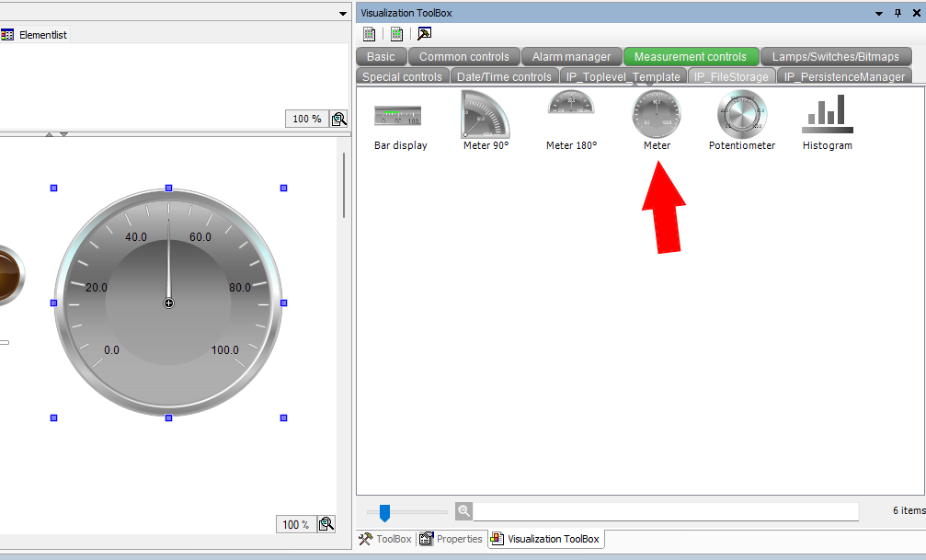Switch to the Measurement controls tab
Image resolution: width=926 pixels, height=560 pixels.
pyautogui.click(x=691, y=56)
